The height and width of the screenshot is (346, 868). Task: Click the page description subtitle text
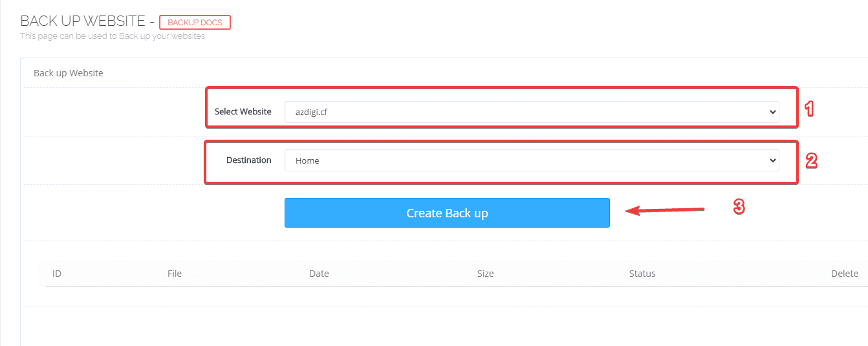pos(113,36)
